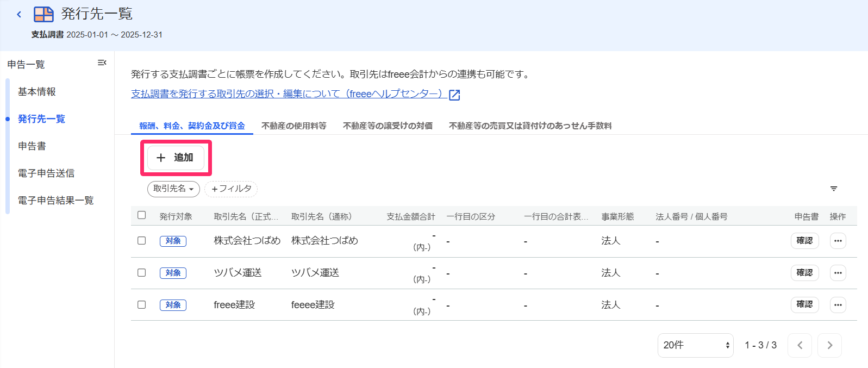Click 対象 badge in ツバメ運送 row
The image size is (868, 368).
pos(173,273)
